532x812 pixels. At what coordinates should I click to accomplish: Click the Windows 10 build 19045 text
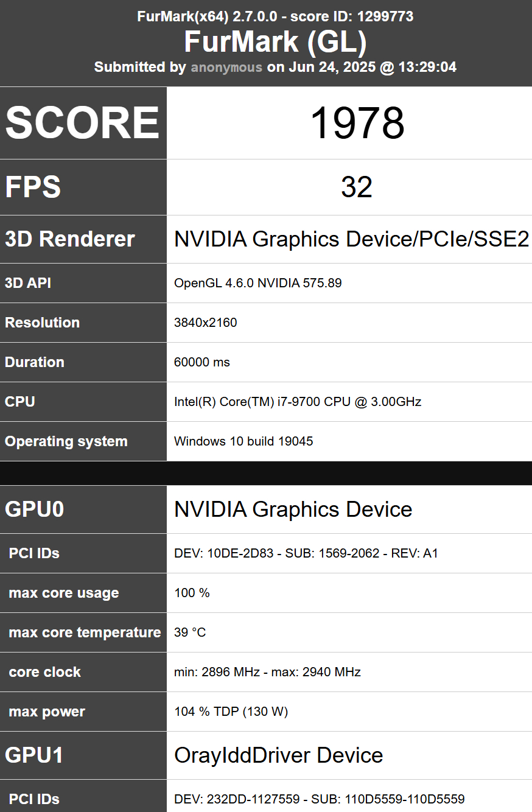(243, 441)
